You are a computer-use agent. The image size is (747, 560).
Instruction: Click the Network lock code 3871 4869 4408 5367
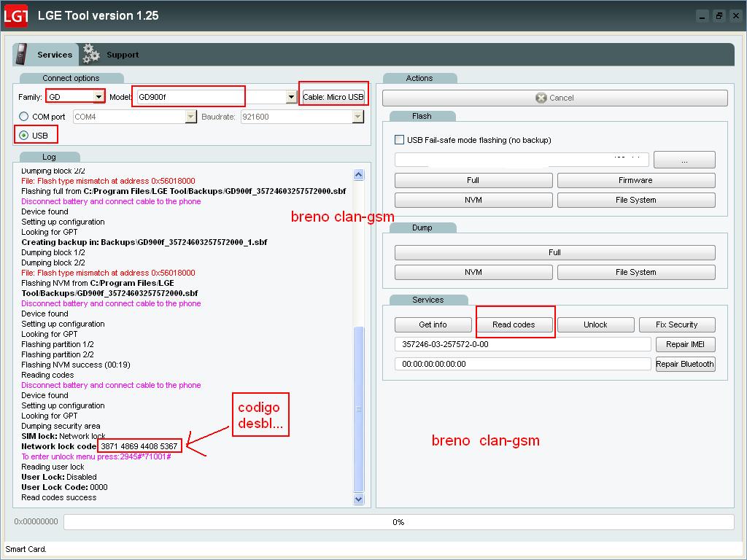pyautogui.click(x=139, y=446)
